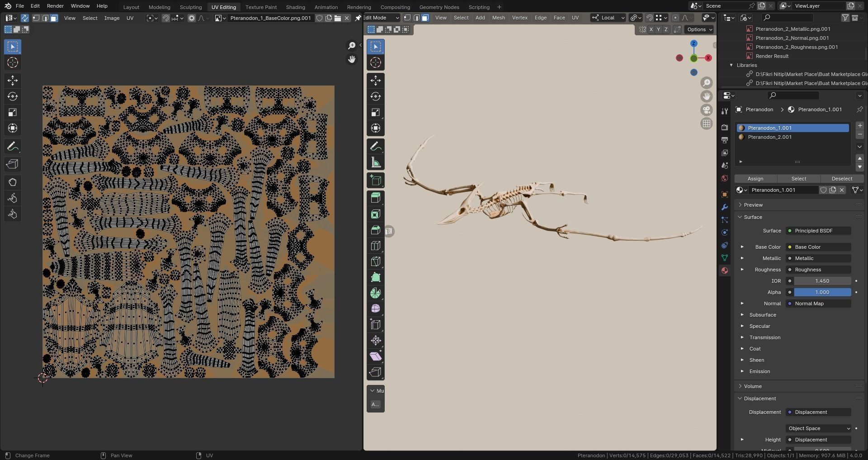Activate the Shrink/Fatten tool
868x460 pixels.
[x=376, y=341]
